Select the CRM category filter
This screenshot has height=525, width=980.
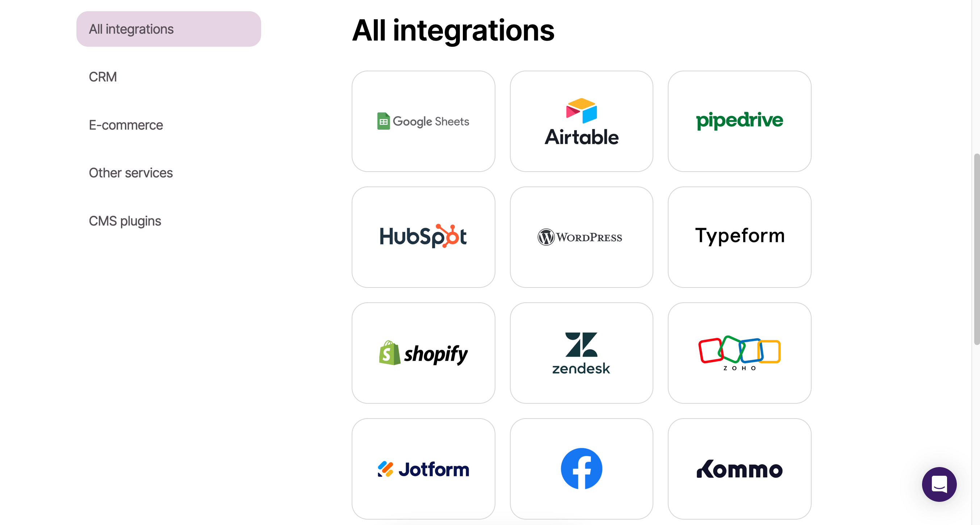103,76
